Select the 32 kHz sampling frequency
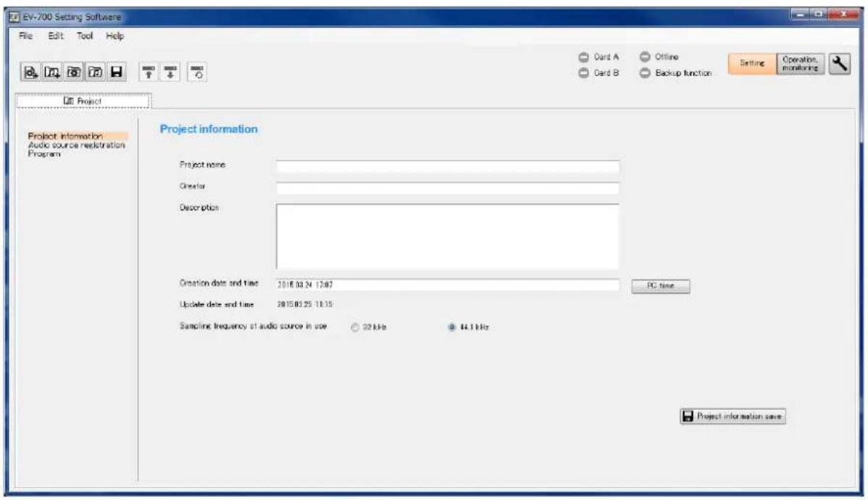Image resolution: width=868 pixels, height=500 pixels. click(355, 328)
